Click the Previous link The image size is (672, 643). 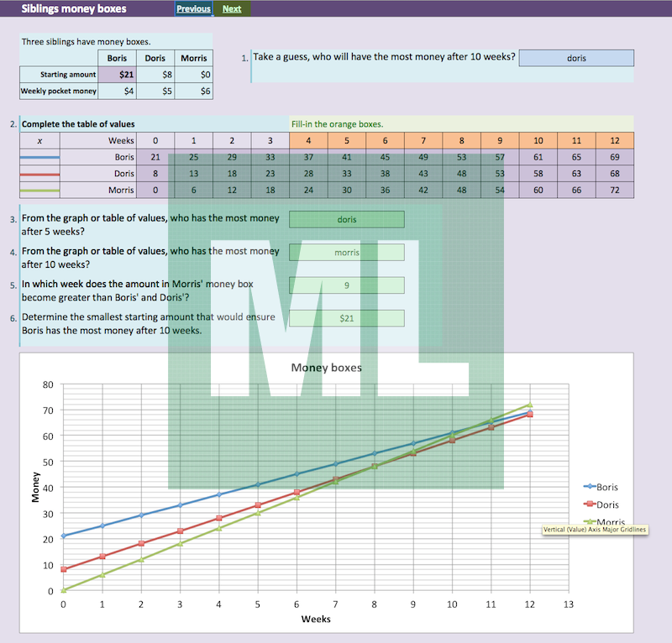[x=193, y=9]
